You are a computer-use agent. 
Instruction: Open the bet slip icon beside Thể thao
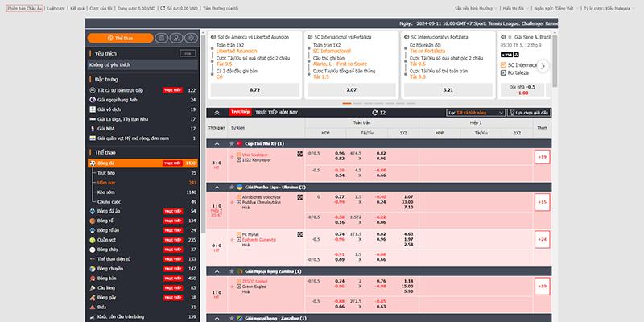pyautogui.click(x=162, y=38)
